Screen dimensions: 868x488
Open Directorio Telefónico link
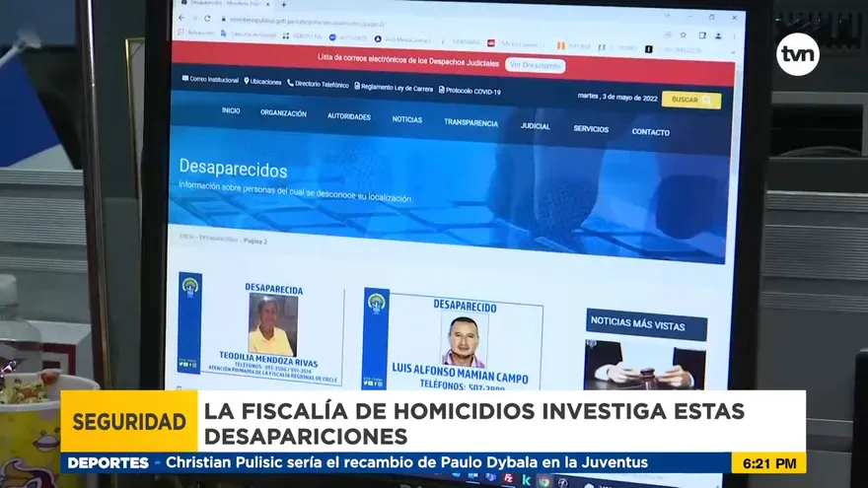318,84
